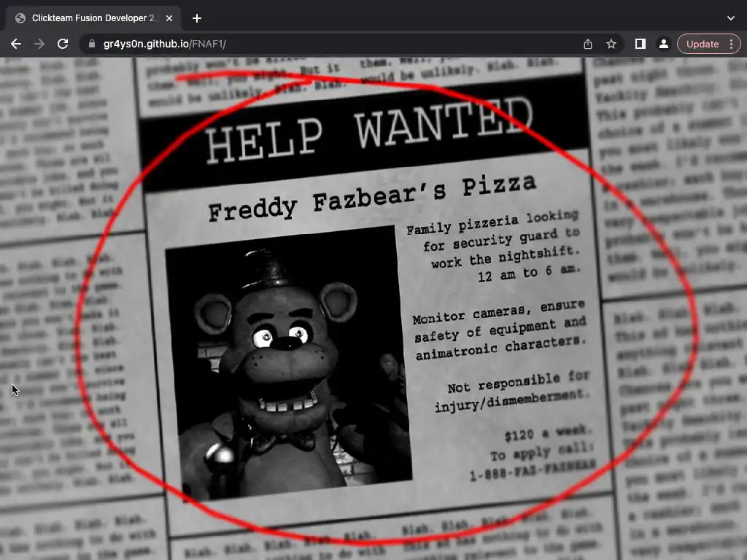Reload the current page
The height and width of the screenshot is (560, 747).
click(x=63, y=44)
